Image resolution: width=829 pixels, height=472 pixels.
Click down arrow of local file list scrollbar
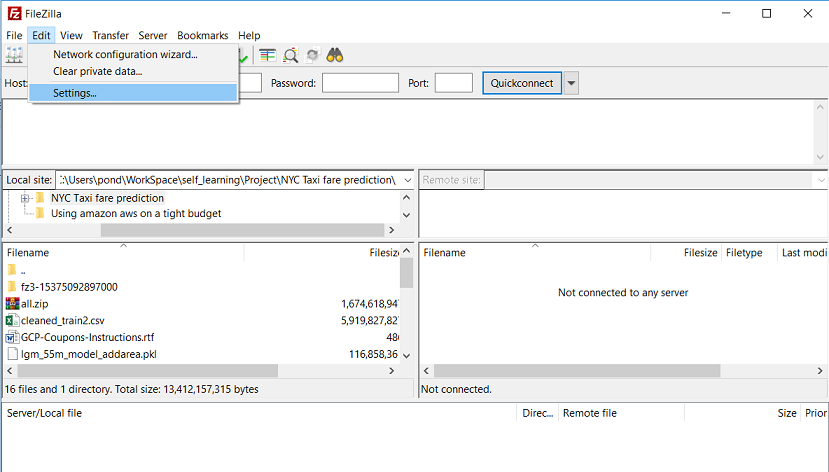click(x=407, y=356)
